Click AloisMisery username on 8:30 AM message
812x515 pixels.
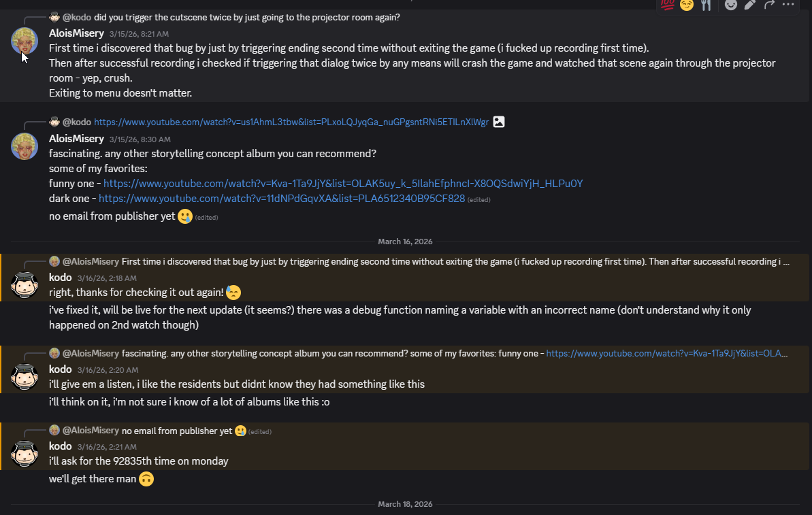[76, 139]
